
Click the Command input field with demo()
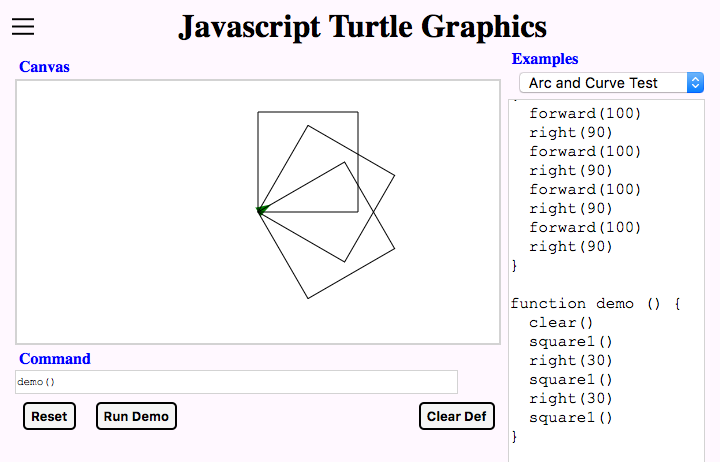[x=236, y=382]
